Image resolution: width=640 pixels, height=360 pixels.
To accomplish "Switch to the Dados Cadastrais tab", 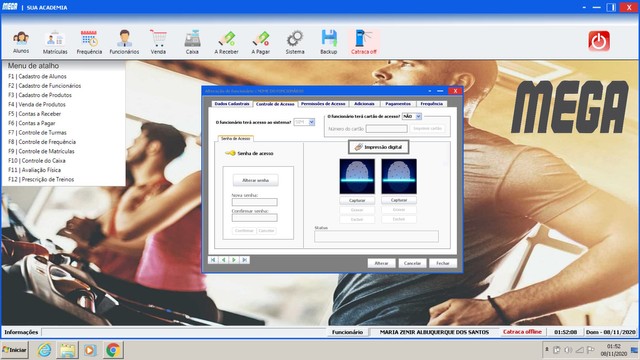I will [232, 104].
